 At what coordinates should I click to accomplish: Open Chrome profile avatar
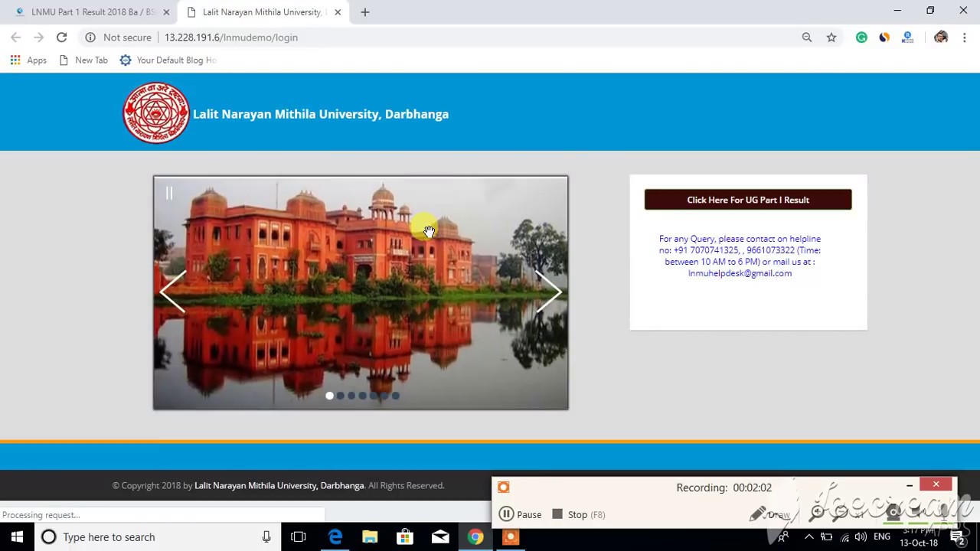pyautogui.click(x=941, y=37)
